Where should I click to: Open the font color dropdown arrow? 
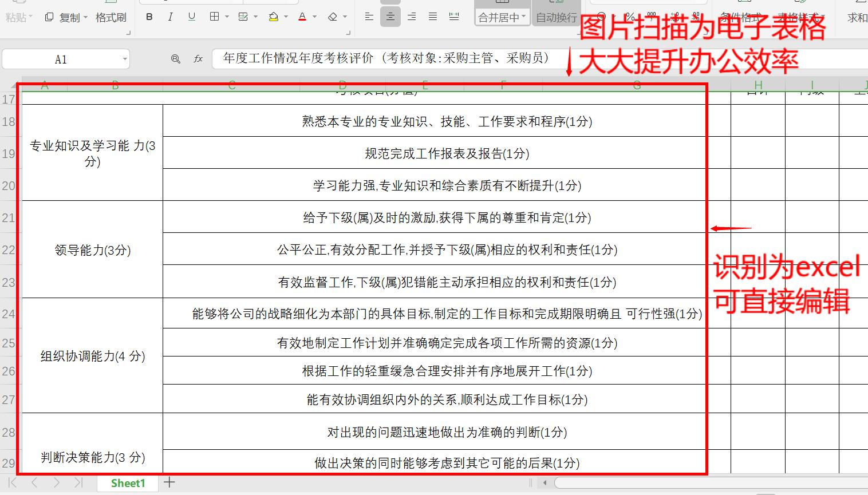point(315,17)
